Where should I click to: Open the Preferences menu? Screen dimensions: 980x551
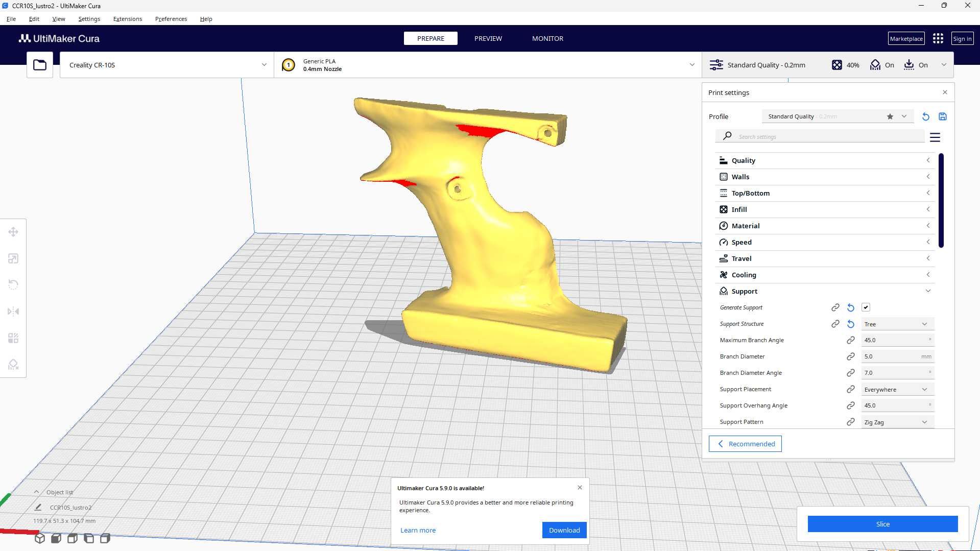[x=171, y=19]
